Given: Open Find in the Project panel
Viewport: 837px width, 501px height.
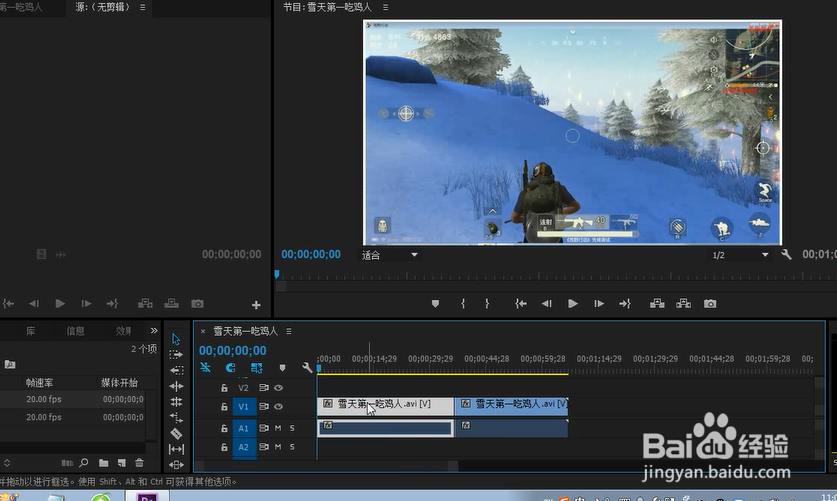Looking at the screenshot, I should tap(84, 463).
